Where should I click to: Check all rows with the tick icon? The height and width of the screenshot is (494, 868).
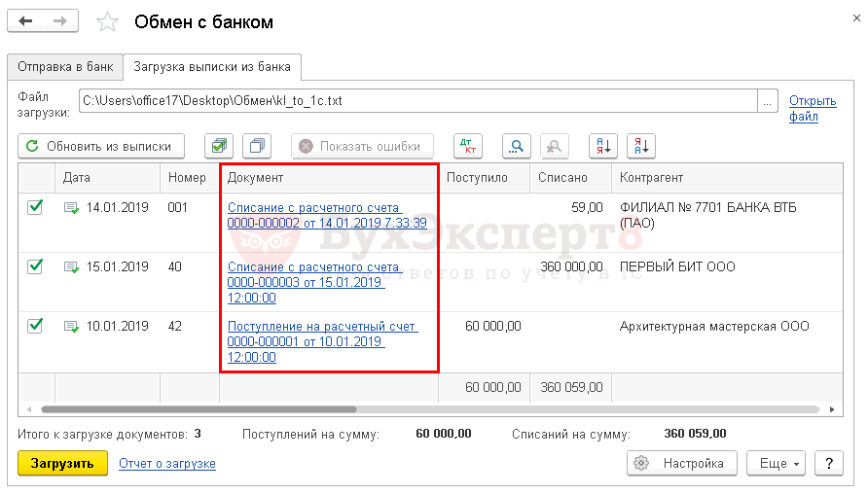pos(219,146)
